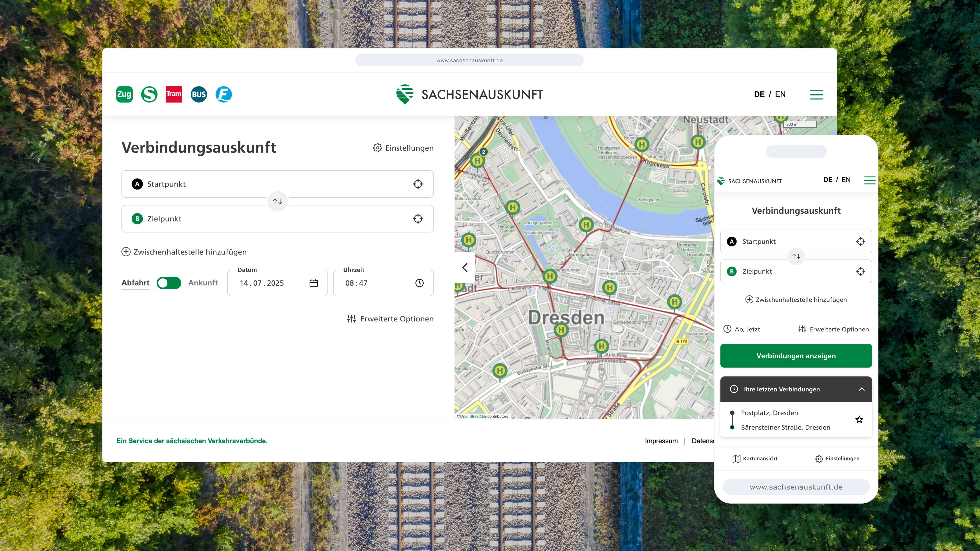The height and width of the screenshot is (551, 980).
Task: Click the green Zug transport icon
Action: (124, 94)
